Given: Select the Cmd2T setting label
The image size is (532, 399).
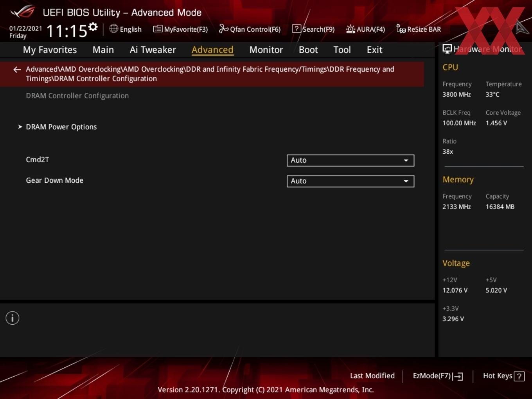Looking at the screenshot, I should [x=37, y=160].
